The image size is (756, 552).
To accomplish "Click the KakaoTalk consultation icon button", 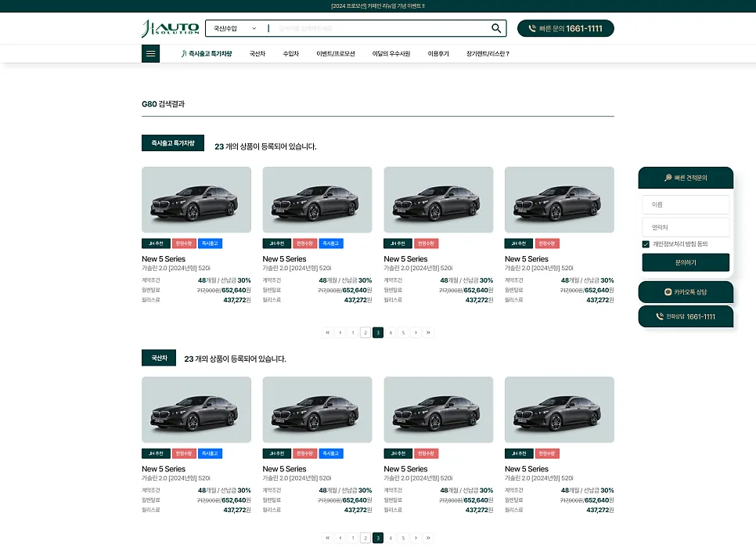I will [686, 292].
